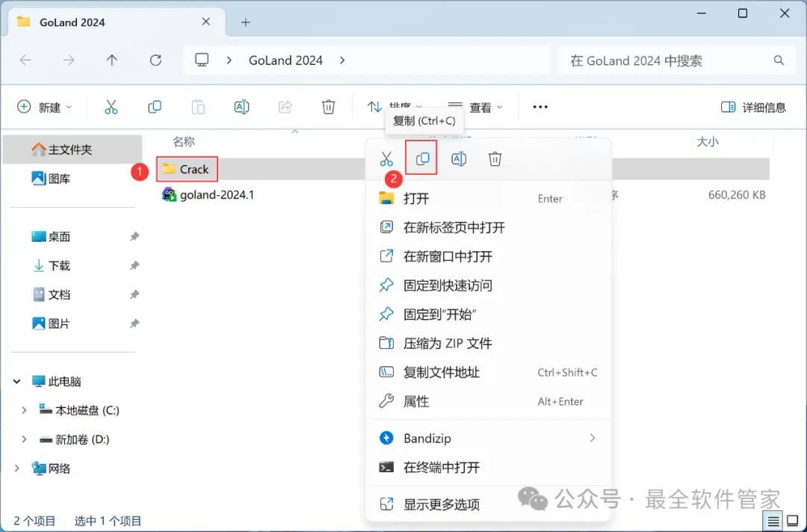Select the goland-2024.1 file

[x=208, y=195]
